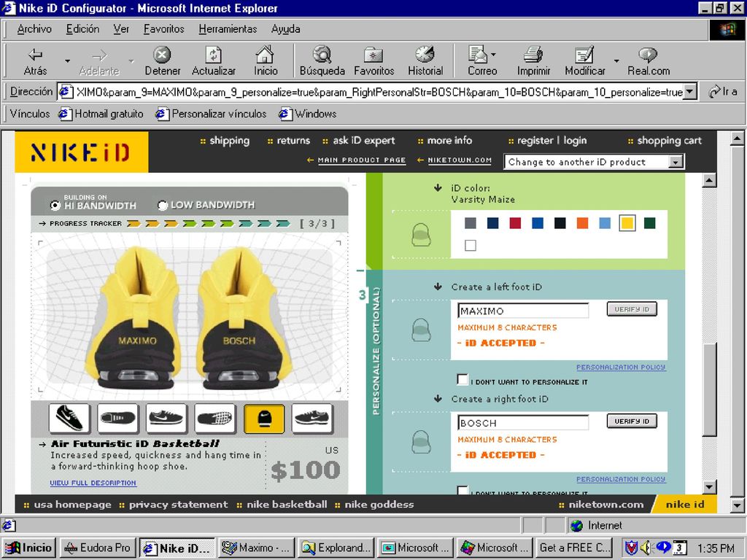Pick the red color swatch
The height and width of the screenshot is (560, 747).
tap(515, 223)
